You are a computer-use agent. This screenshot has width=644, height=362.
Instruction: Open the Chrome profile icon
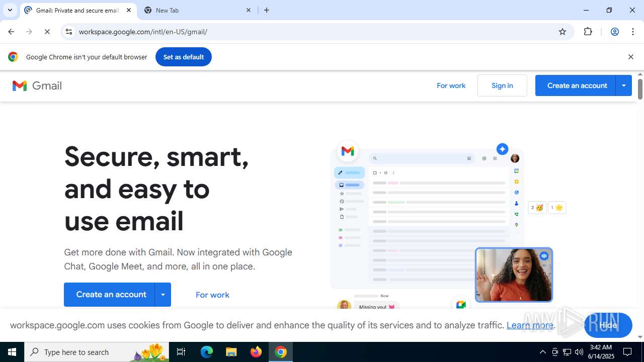(x=615, y=32)
